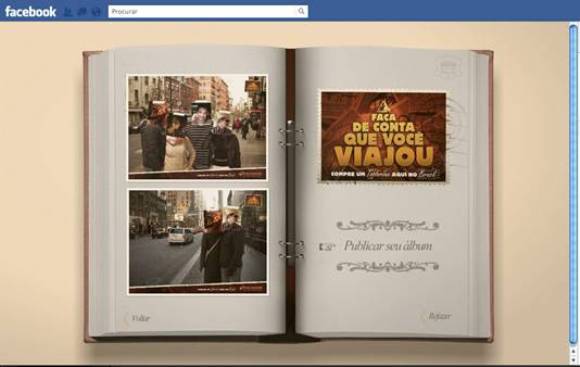Click the Faça de conta que você viajou stamp
580x367 pixels.
tap(383, 137)
